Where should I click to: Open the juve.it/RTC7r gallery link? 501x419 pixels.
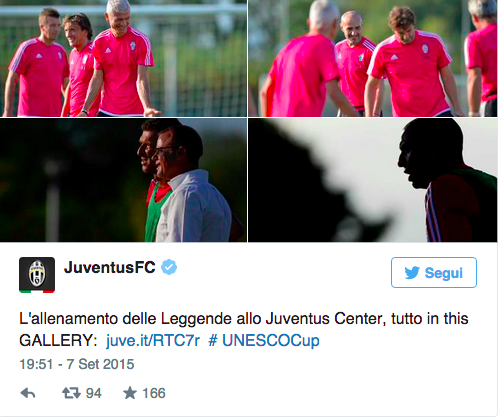[x=153, y=342]
